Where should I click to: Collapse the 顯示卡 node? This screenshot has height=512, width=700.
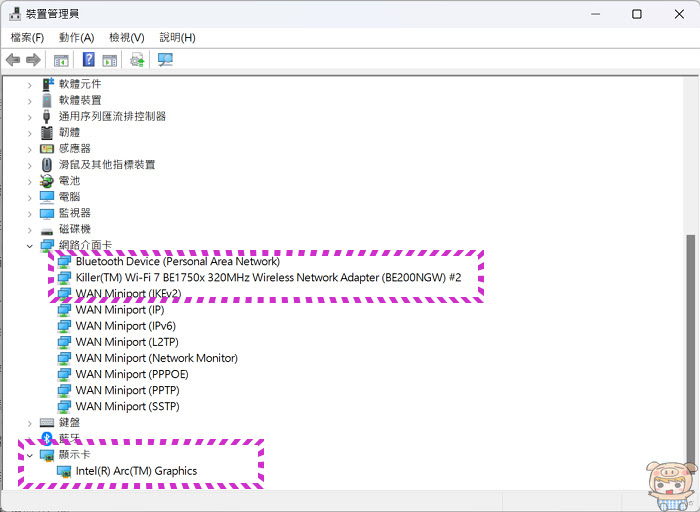pos(29,455)
